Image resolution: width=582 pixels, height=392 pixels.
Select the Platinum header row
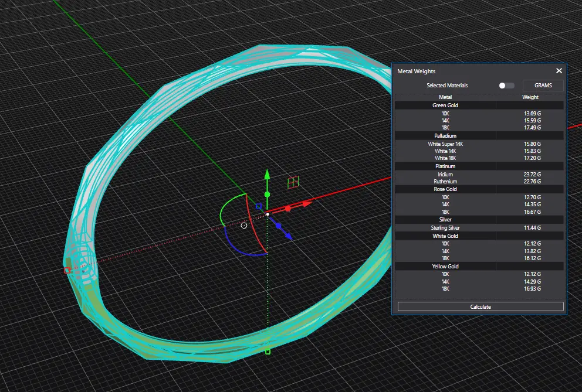click(479, 166)
